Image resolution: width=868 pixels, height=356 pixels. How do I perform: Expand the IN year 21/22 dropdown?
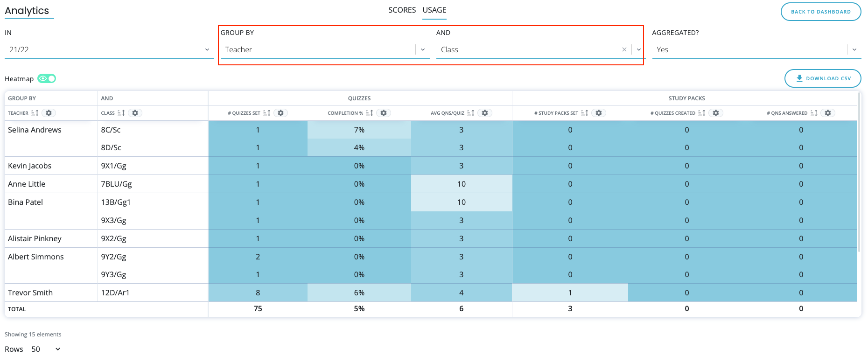click(x=207, y=49)
